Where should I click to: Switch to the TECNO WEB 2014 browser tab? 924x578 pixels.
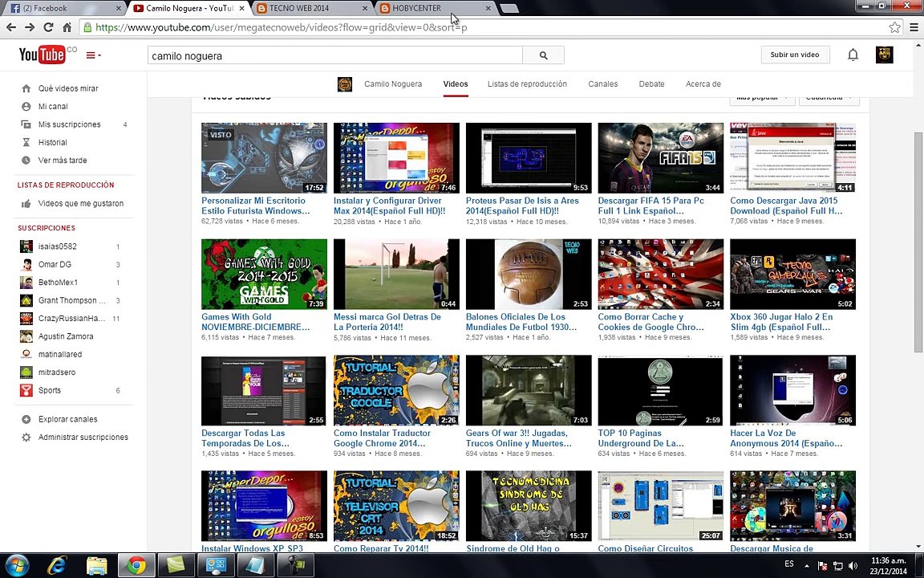312,8
